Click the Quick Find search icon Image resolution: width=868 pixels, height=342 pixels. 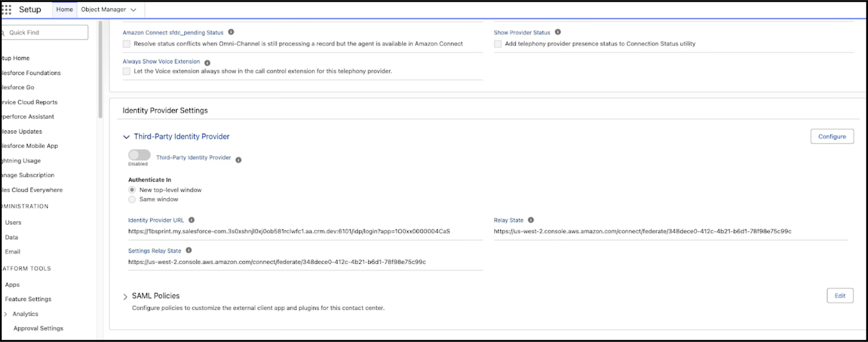[3, 32]
